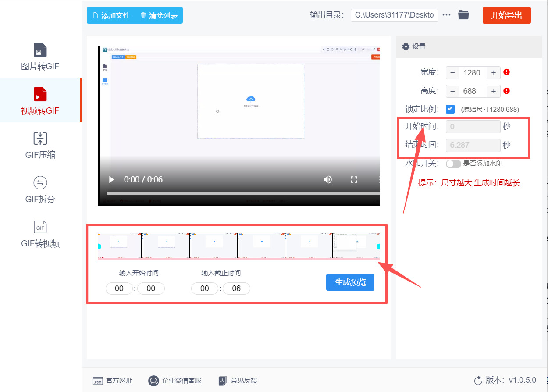Image resolution: width=548 pixels, height=392 pixels.
Task: Click 清除列表 to clear the list
Action: coord(159,15)
